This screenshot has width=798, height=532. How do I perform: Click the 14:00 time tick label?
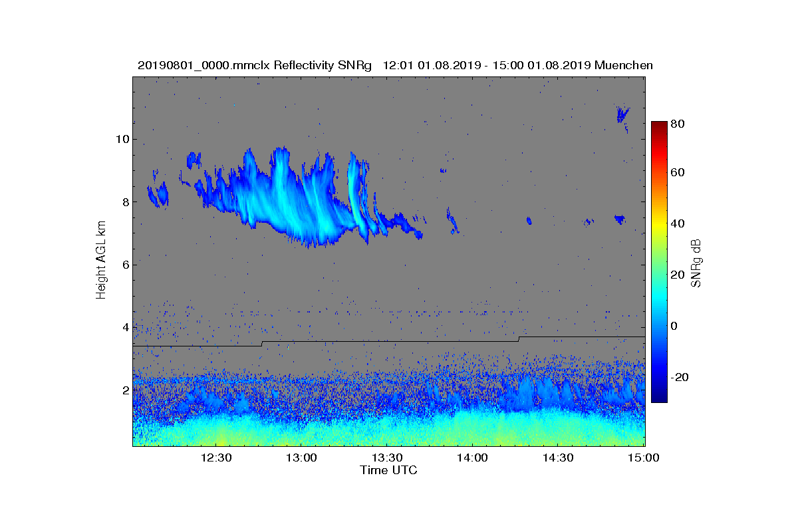(x=472, y=458)
